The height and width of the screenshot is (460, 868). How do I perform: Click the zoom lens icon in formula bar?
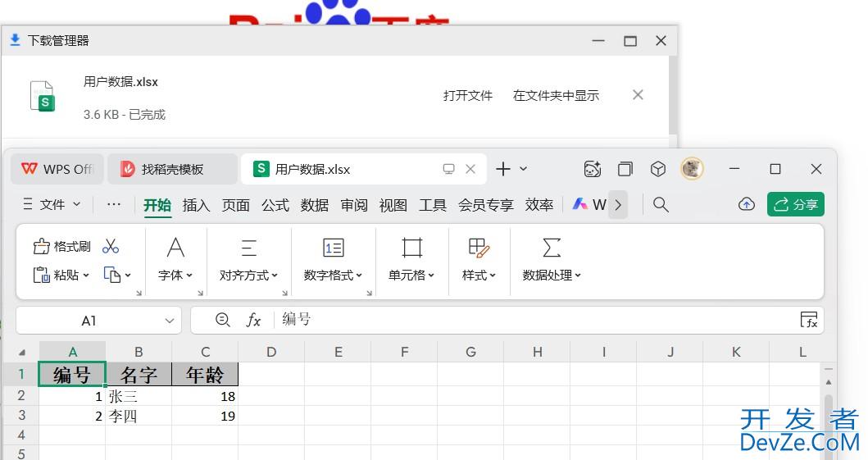click(222, 320)
